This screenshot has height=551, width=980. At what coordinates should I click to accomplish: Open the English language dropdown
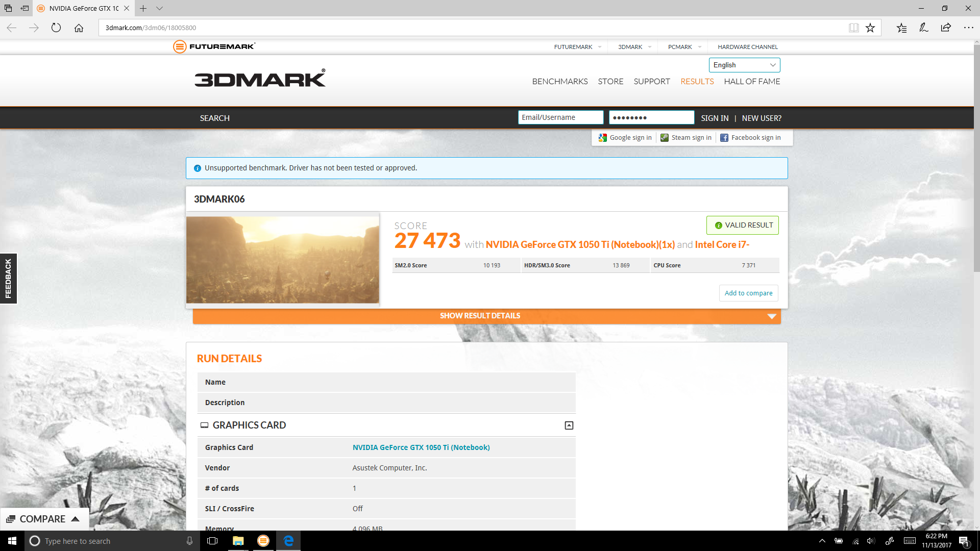tap(744, 65)
